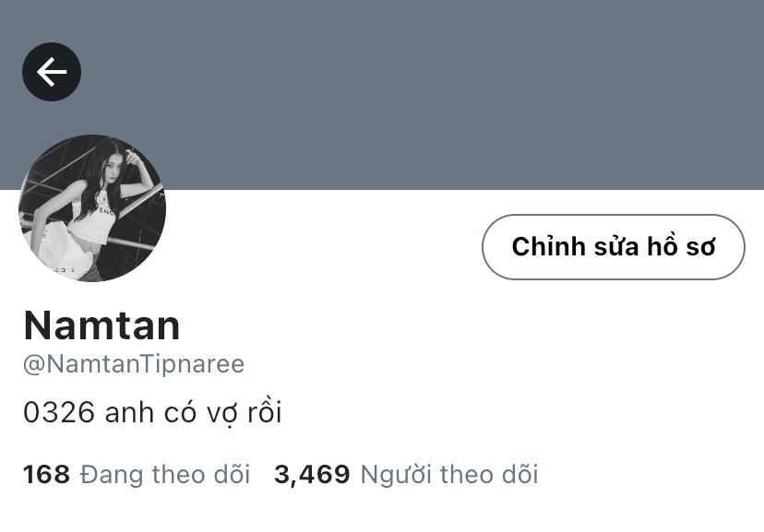Open the 168 following count
Viewport: 764px width, 532px height.
click(x=46, y=475)
